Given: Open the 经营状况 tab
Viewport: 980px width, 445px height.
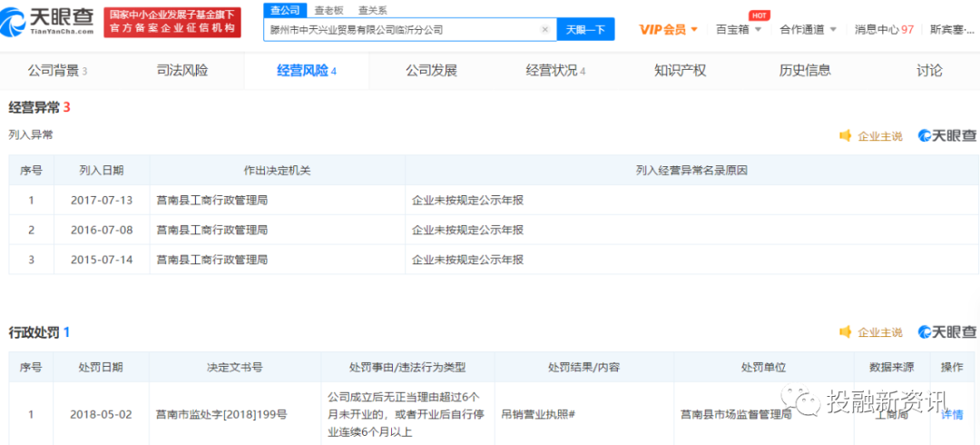Looking at the screenshot, I should (555, 71).
